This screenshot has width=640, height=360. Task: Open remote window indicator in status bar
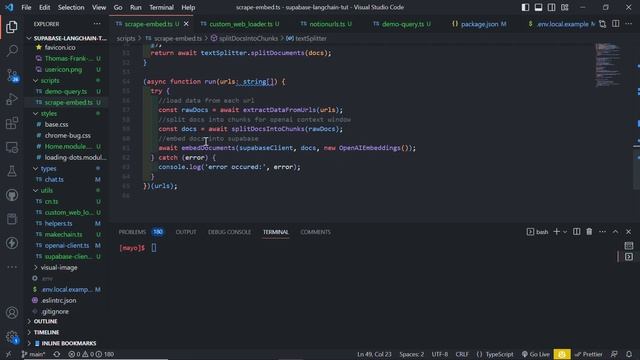[8, 354]
